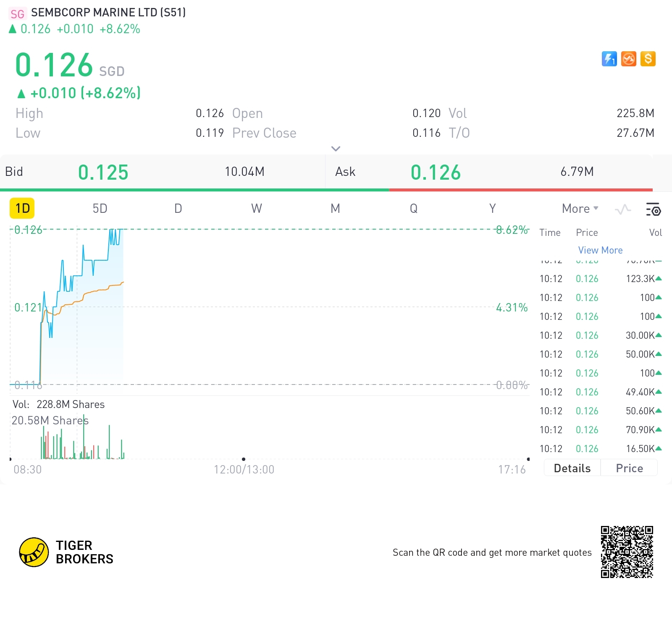
Task: Tap the blue lightning quick-trade icon
Action: [609, 59]
